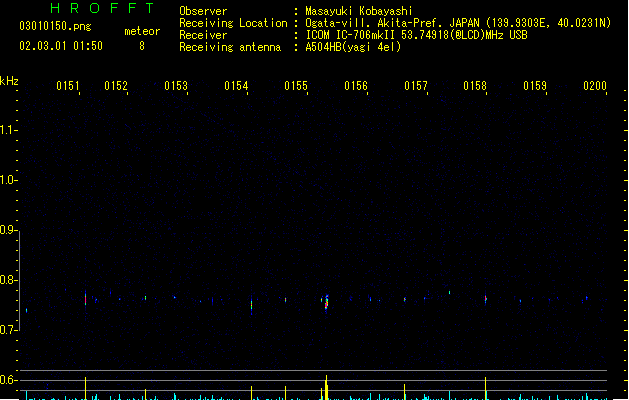Click the 1.0 kHz frequency tick
629x400 pixels.
tap(8, 180)
